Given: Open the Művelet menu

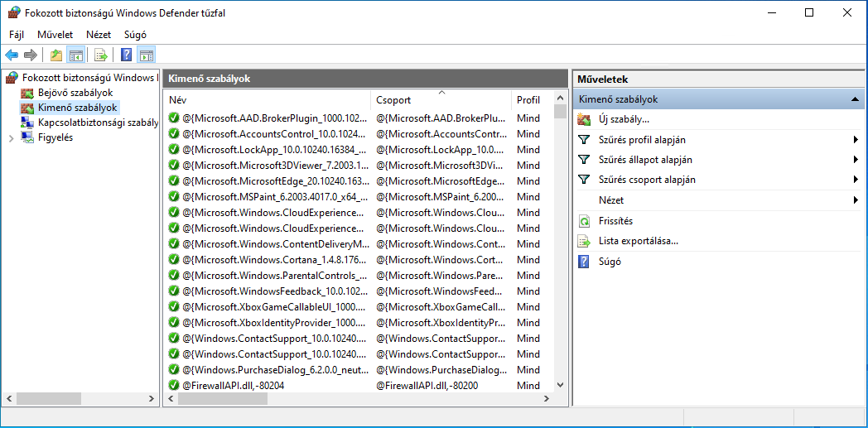Looking at the screenshot, I should (55, 35).
